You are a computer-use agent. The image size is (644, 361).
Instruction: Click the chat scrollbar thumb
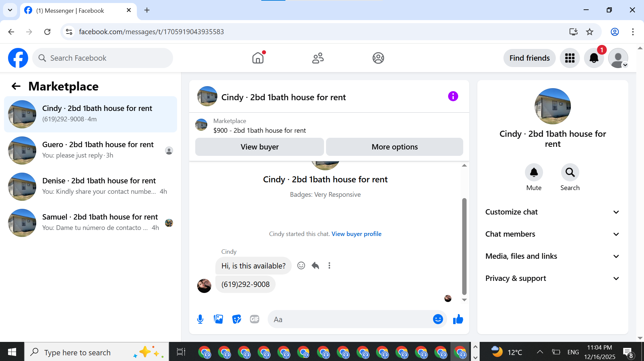[x=464, y=246]
